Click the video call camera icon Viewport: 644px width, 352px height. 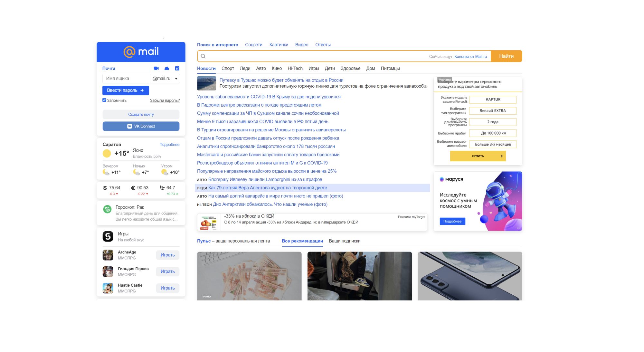[156, 68]
